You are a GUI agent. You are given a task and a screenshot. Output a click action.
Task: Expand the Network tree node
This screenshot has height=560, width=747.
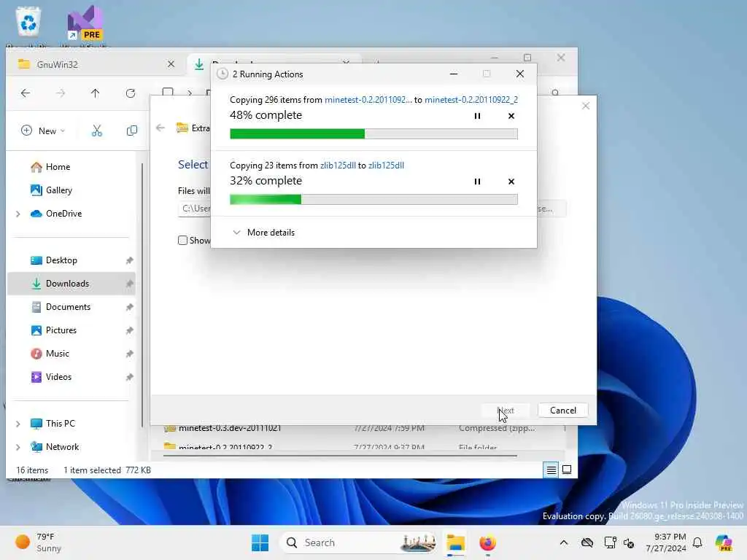click(18, 447)
